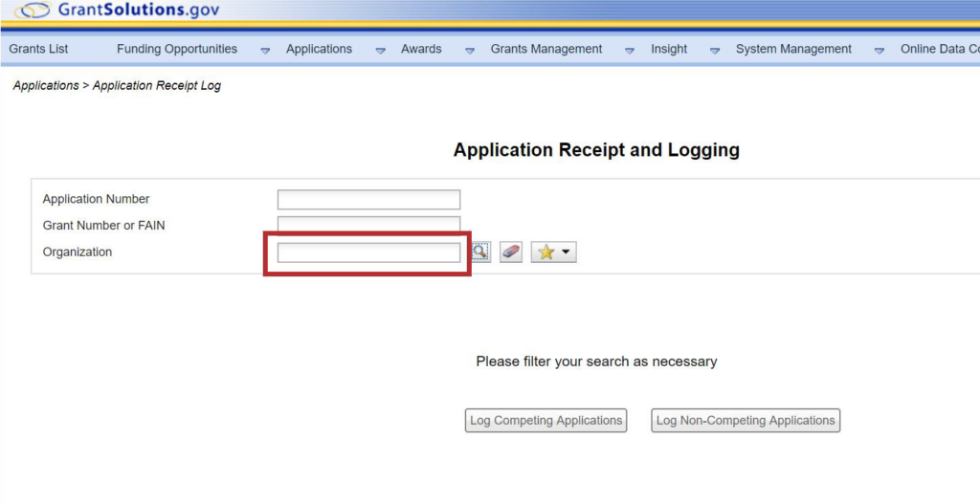Viewport: 980px width, 504px height.
Task: Expand the arrow next to Funding Opportunities
Action: coord(265,51)
